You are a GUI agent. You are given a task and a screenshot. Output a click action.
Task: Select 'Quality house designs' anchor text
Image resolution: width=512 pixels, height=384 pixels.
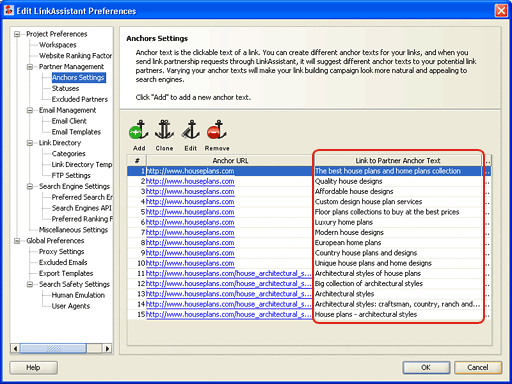pos(348,181)
